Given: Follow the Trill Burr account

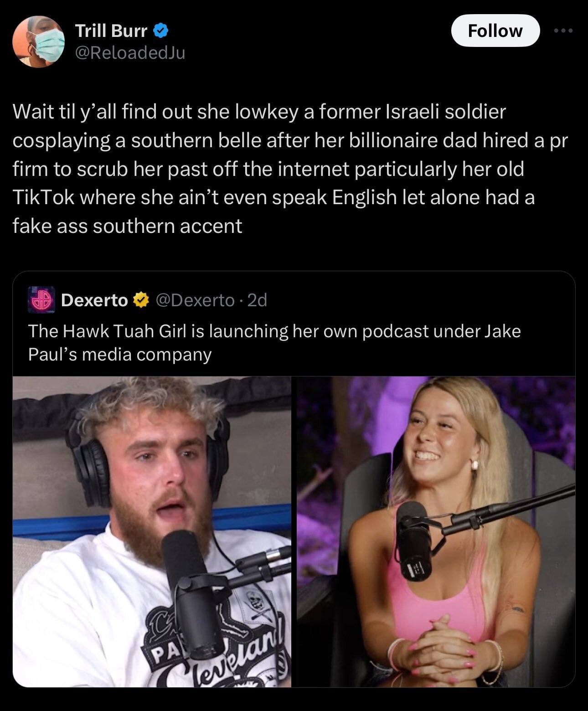Looking at the screenshot, I should [x=495, y=31].
